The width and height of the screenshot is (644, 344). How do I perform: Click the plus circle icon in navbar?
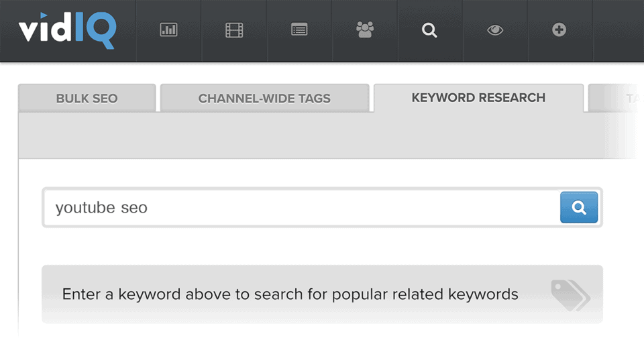point(559,30)
